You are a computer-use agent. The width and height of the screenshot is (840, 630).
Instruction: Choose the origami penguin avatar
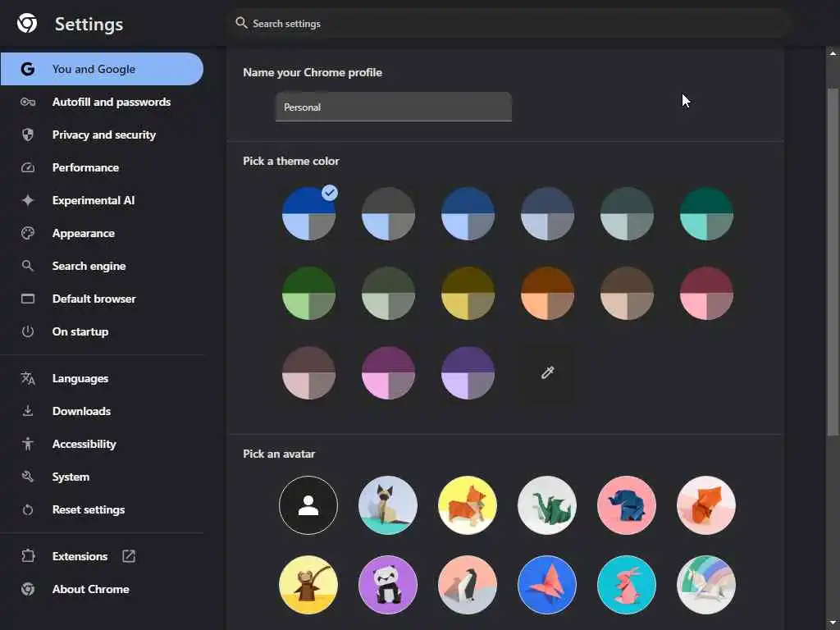coord(468,584)
